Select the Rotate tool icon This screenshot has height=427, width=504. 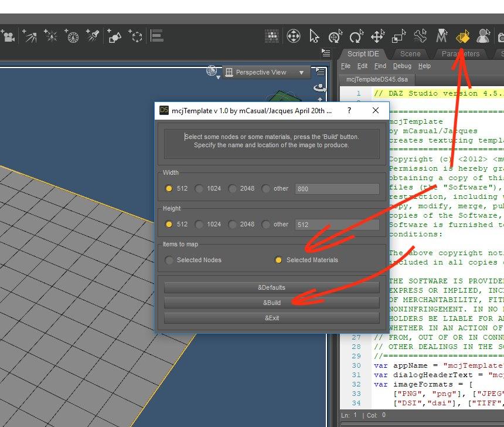(x=356, y=36)
